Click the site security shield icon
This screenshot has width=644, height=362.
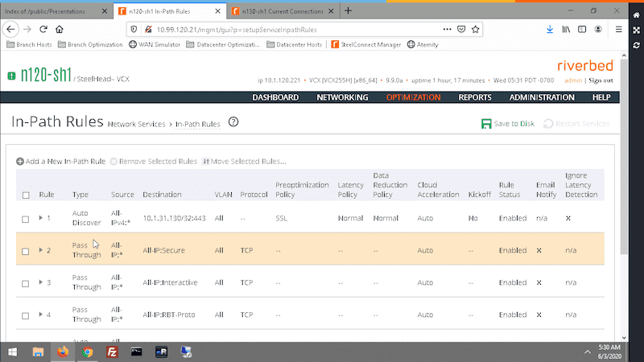[134, 30]
